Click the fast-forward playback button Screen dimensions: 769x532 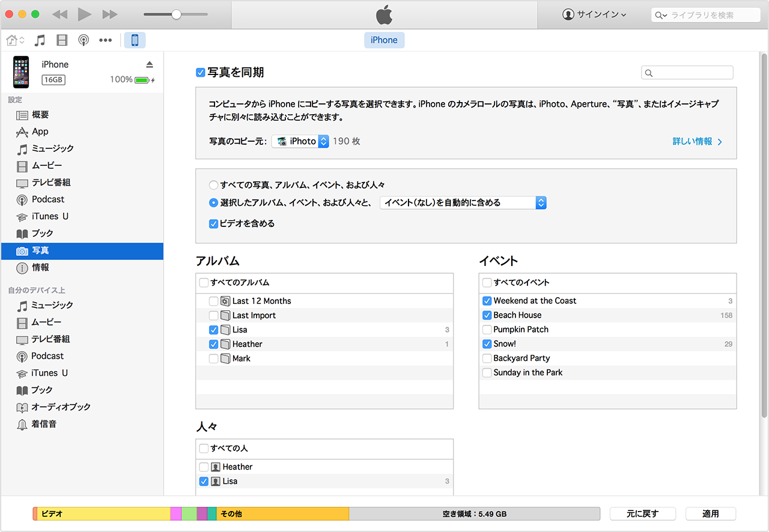[110, 14]
